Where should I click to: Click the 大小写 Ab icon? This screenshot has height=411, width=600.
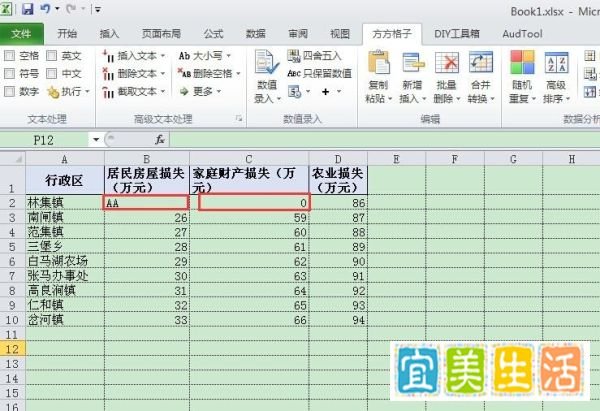click(184, 56)
